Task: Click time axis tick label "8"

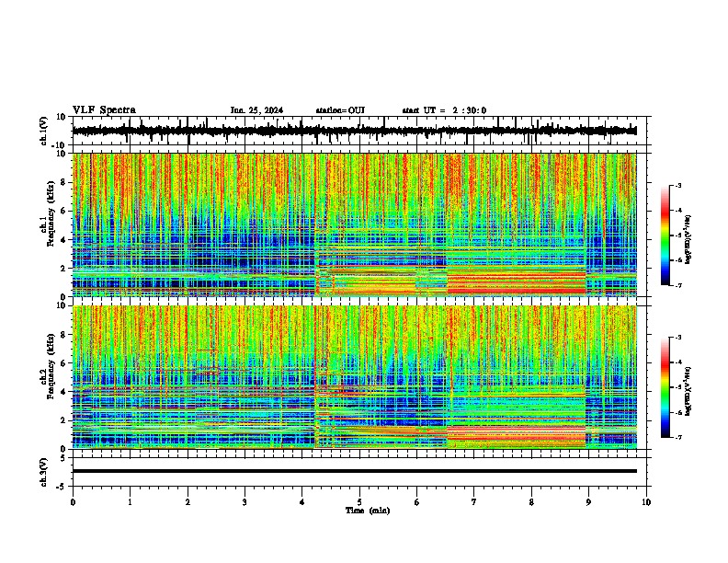Action: [x=531, y=502]
